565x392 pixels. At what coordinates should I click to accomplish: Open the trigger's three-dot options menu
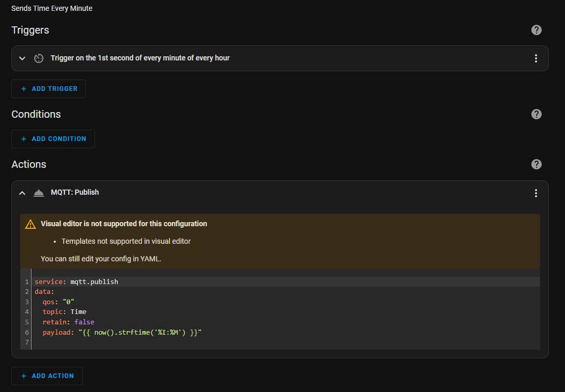coord(536,58)
